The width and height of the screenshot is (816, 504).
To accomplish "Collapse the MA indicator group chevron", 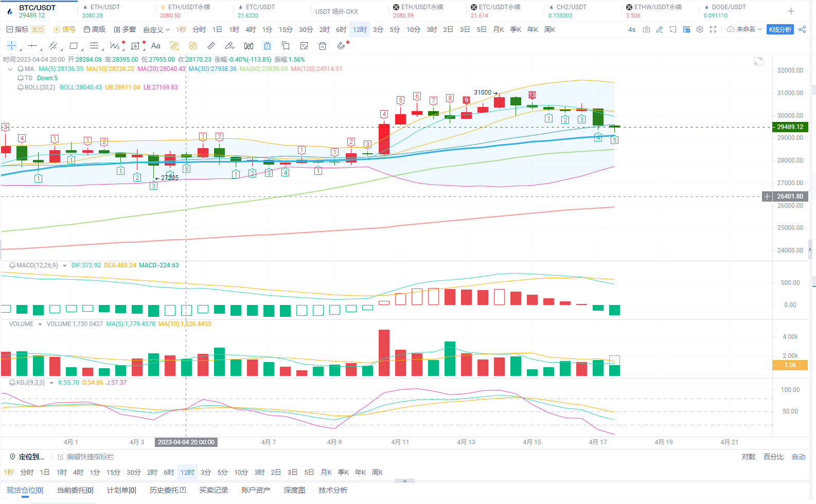I will 10,69.
